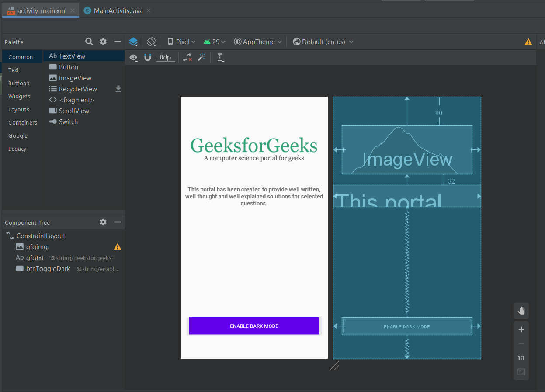545x392 pixels.
Task: Click the Palette search icon
Action: 89,42
